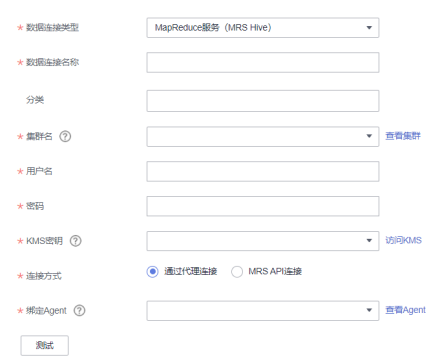Click help icon next to 绑定Agent
The image size is (445, 361).
pyautogui.click(x=79, y=310)
